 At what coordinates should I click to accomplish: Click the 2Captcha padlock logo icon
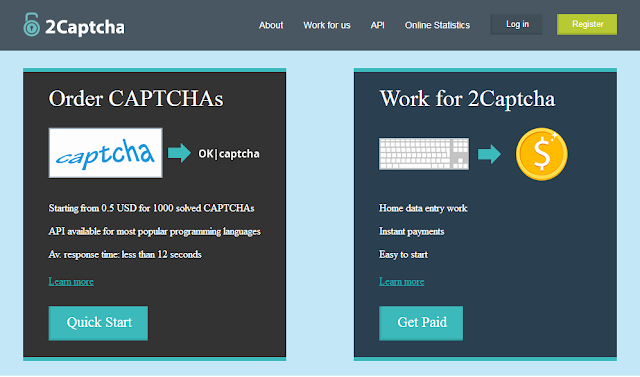click(31, 24)
